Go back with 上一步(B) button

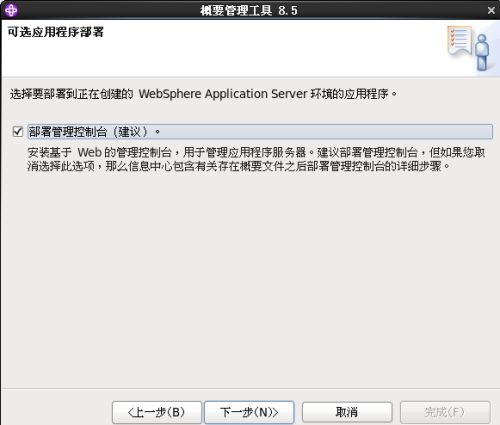(157, 412)
